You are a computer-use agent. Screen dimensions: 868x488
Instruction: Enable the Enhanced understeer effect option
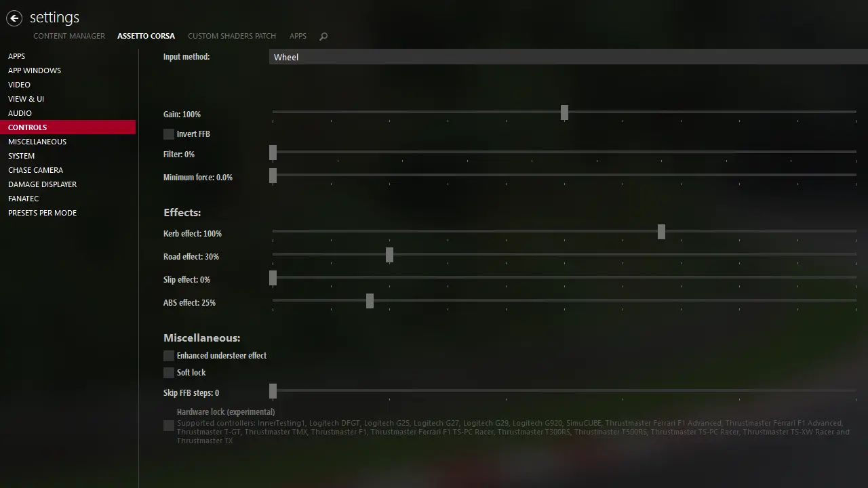(168, 355)
